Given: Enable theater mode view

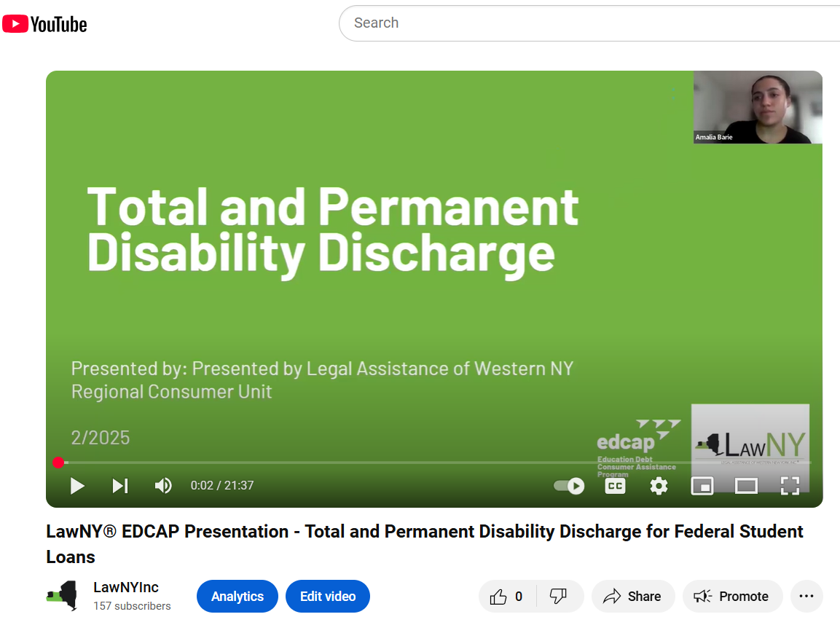Looking at the screenshot, I should click(746, 486).
